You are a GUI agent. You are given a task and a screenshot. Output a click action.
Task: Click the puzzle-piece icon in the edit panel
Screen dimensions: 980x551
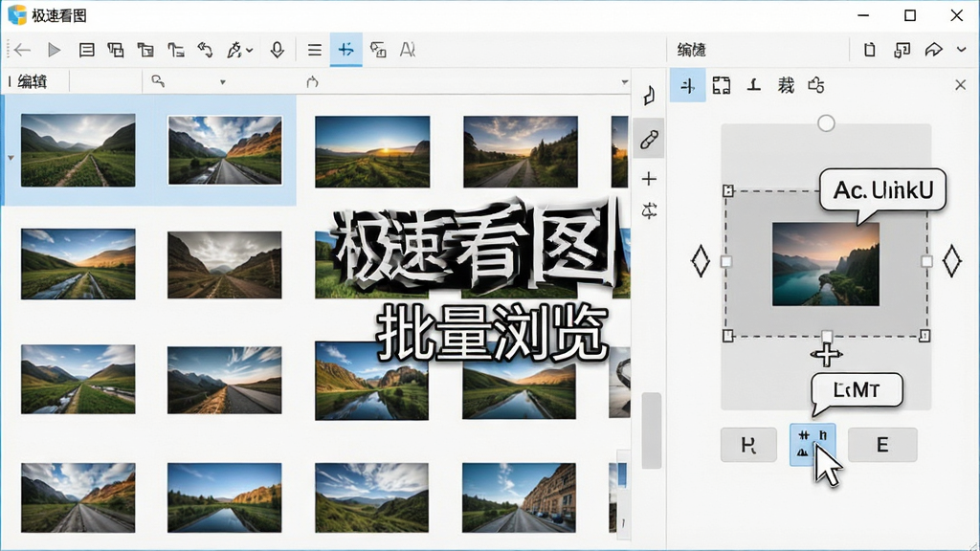point(816,85)
